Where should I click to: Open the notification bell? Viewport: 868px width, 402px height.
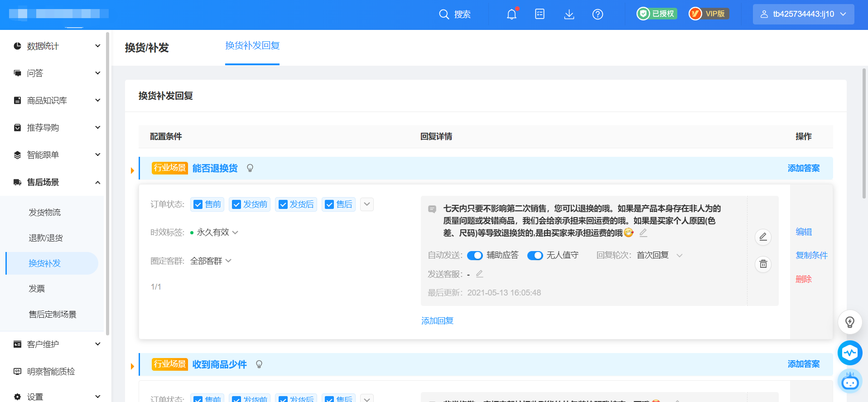[x=512, y=14]
